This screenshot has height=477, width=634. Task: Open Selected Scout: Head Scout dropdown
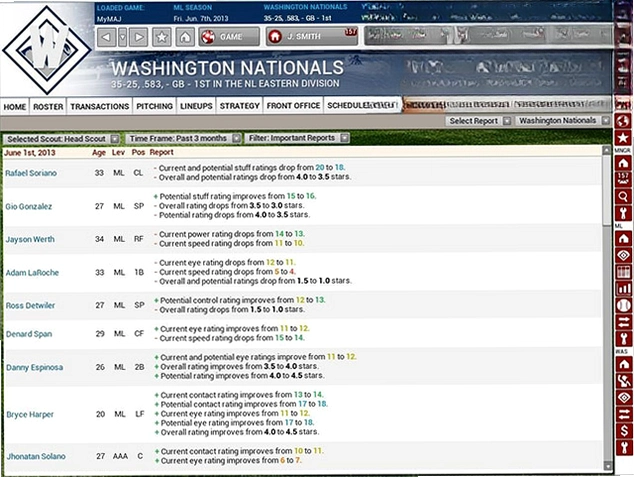coord(62,139)
